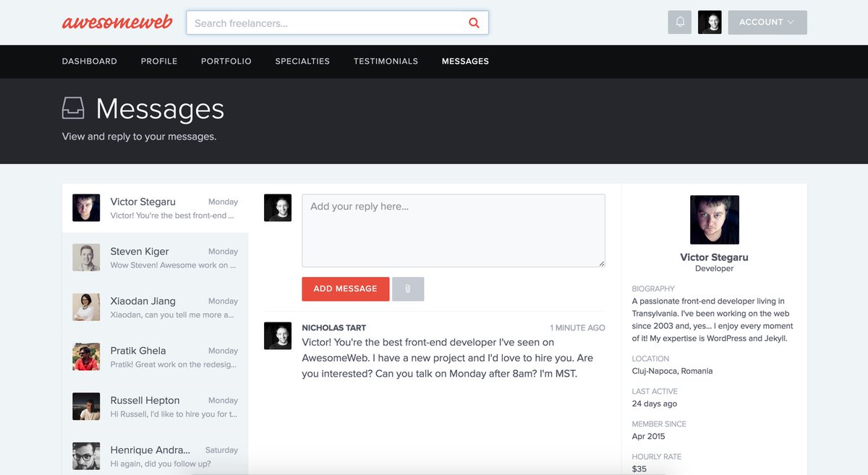
Task: Select Victor Stegaru's avatar in the conversation list
Action: [86, 207]
